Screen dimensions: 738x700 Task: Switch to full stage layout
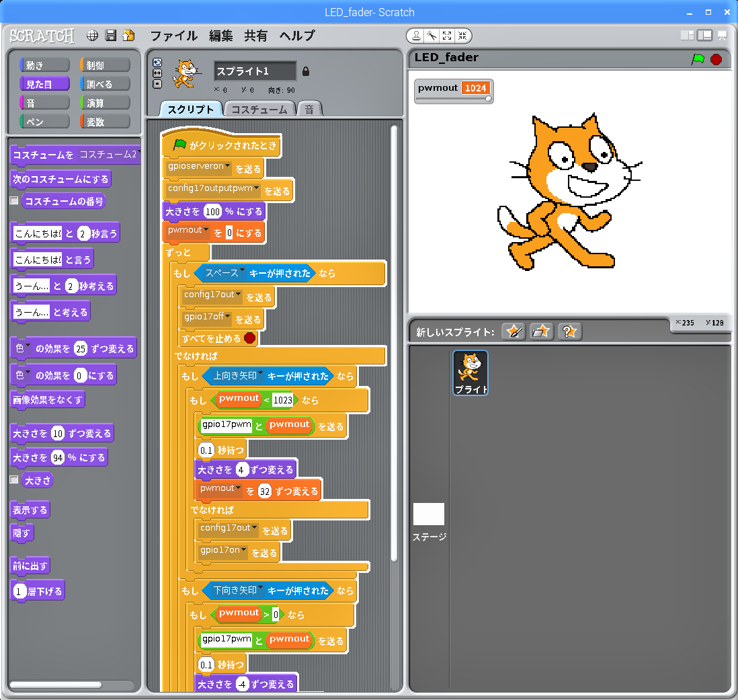(704, 36)
